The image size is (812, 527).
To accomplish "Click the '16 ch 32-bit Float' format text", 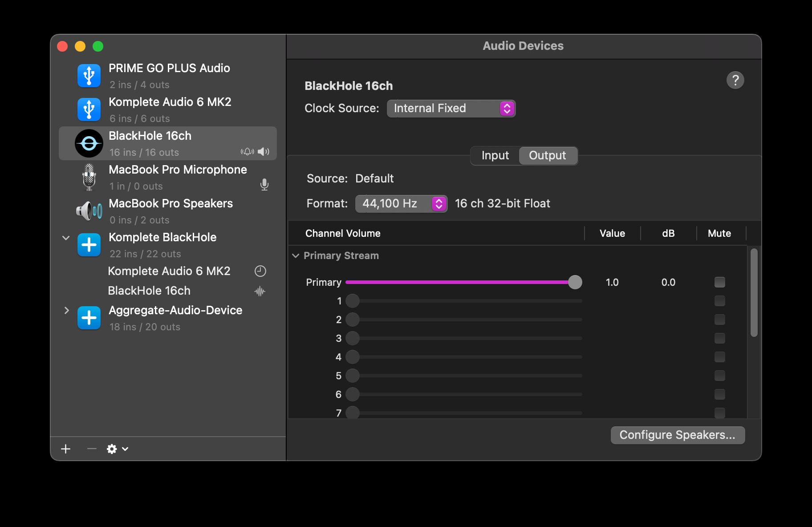I will pyautogui.click(x=503, y=203).
